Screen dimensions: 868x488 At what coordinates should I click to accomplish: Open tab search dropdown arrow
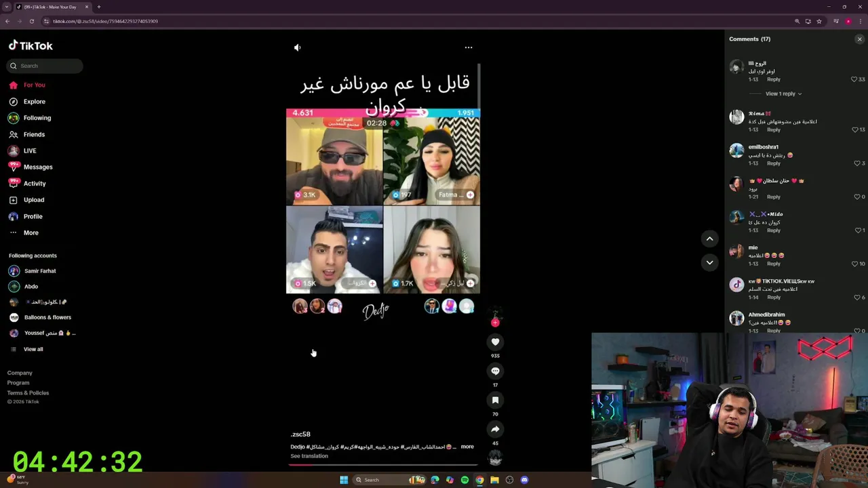[x=6, y=7]
